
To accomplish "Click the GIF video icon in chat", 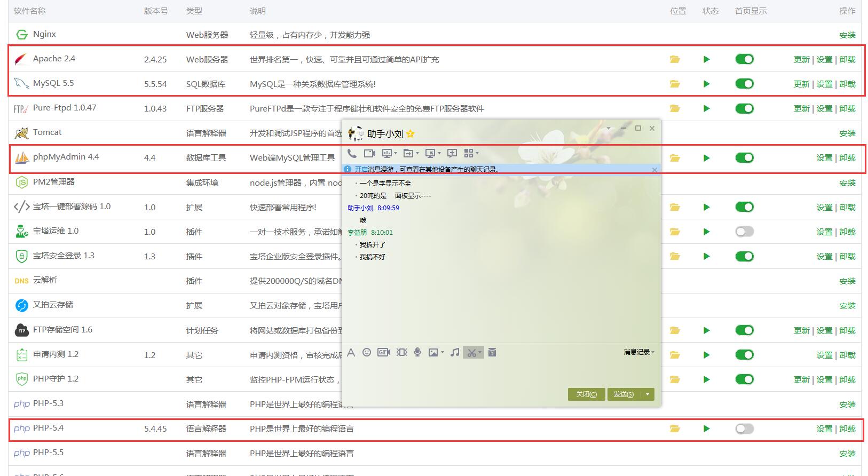I will [x=384, y=352].
